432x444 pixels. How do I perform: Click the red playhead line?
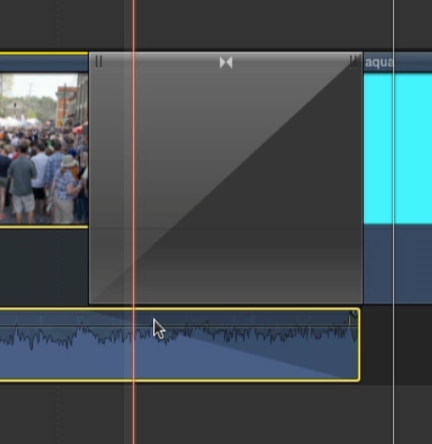134,222
